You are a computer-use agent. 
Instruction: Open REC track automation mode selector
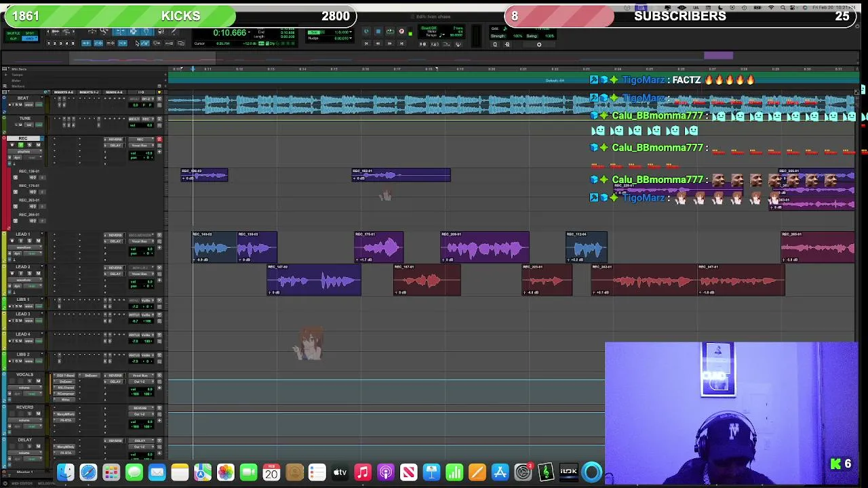(x=33, y=157)
